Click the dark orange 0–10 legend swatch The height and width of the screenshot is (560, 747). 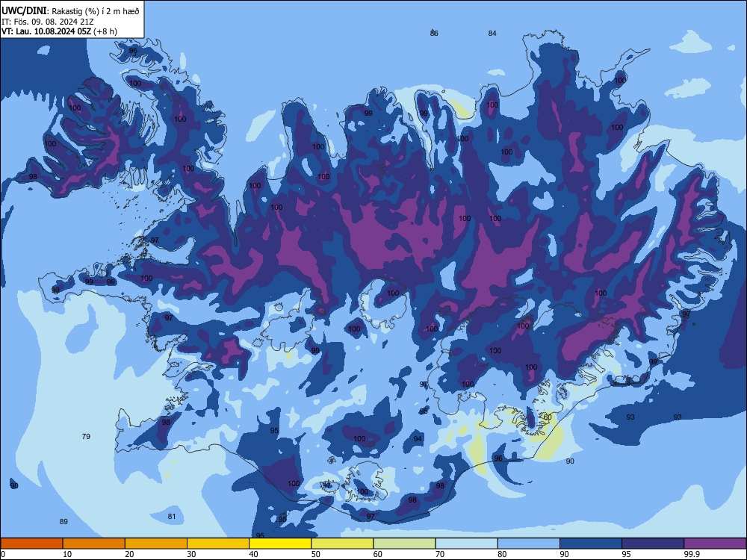click(31, 544)
